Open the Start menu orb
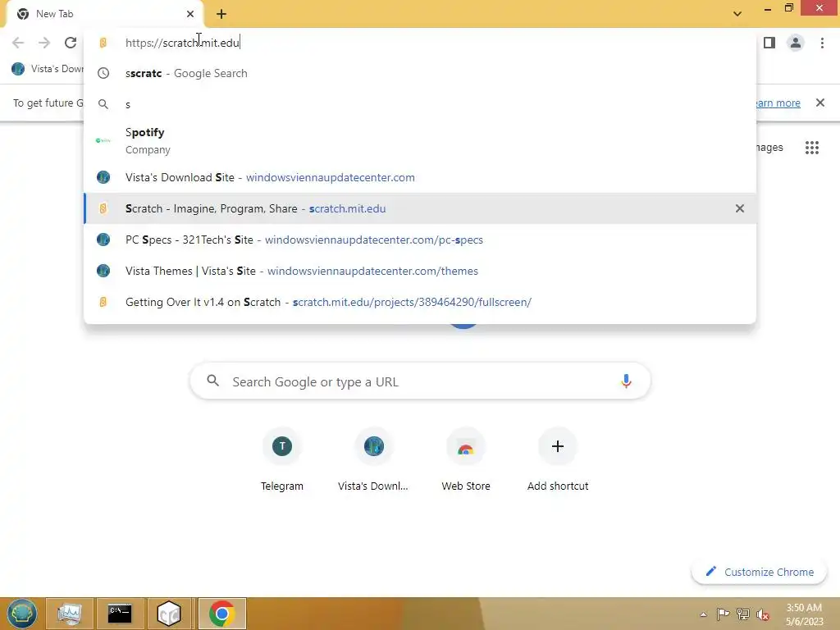840x630 pixels. pyautogui.click(x=22, y=614)
